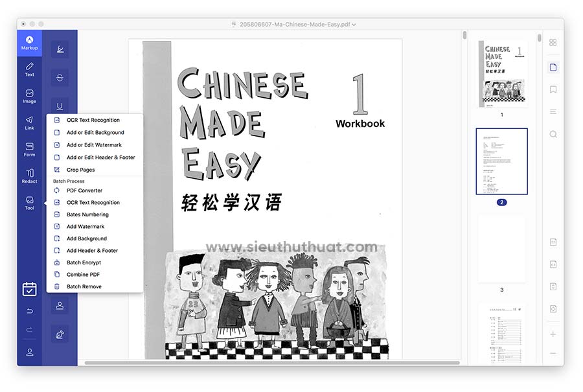
Task: Click the actual size 1:1 icon
Action: pos(553,242)
